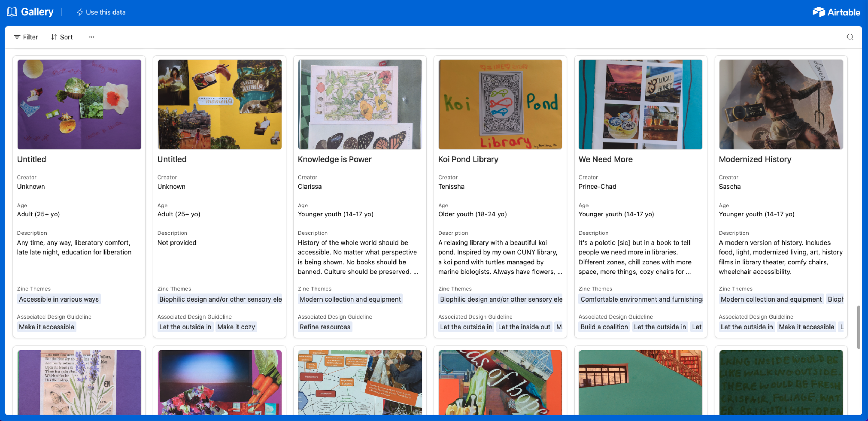The width and height of the screenshot is (868, 421).
Task: Click the We Need More card title
Action: click(x=605, y=159)
